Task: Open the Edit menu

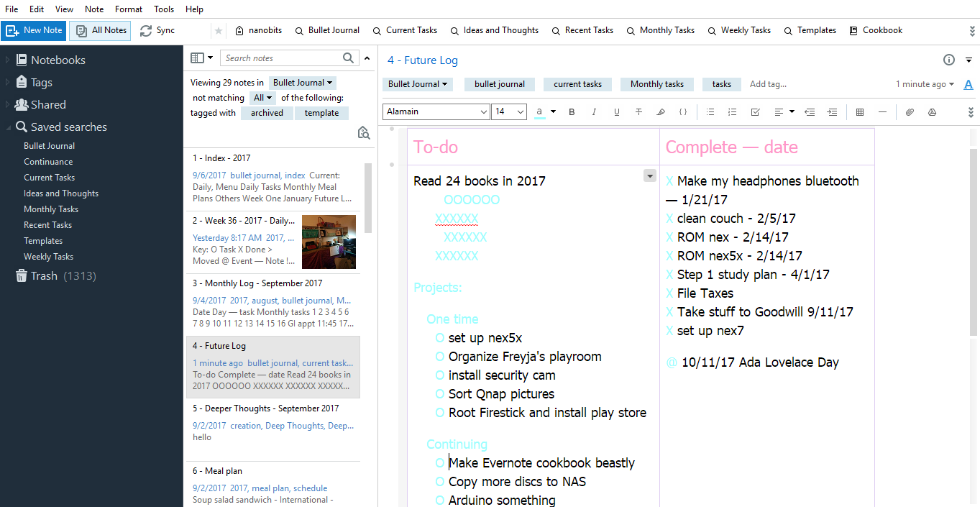Action: point(37,9)
